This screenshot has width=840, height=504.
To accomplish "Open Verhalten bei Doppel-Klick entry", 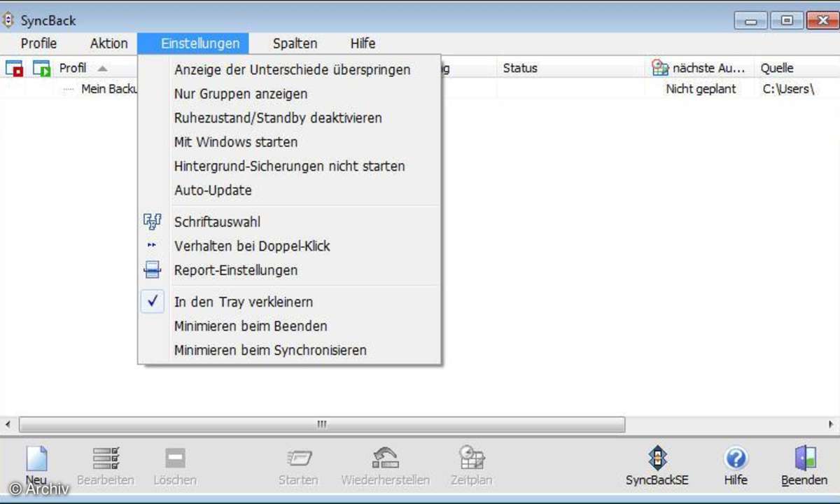I will 290,246.
